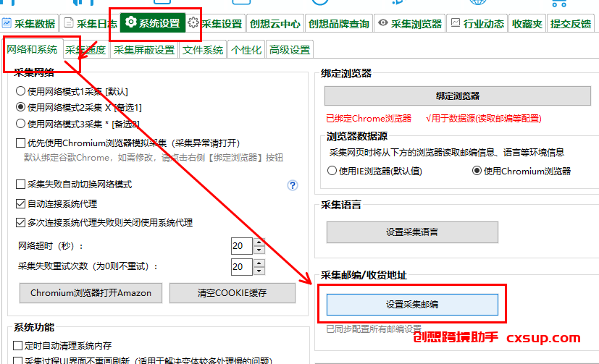Click the 采集浏览器 eye icon
Viewport: 599px width, 364px height.
383,23
